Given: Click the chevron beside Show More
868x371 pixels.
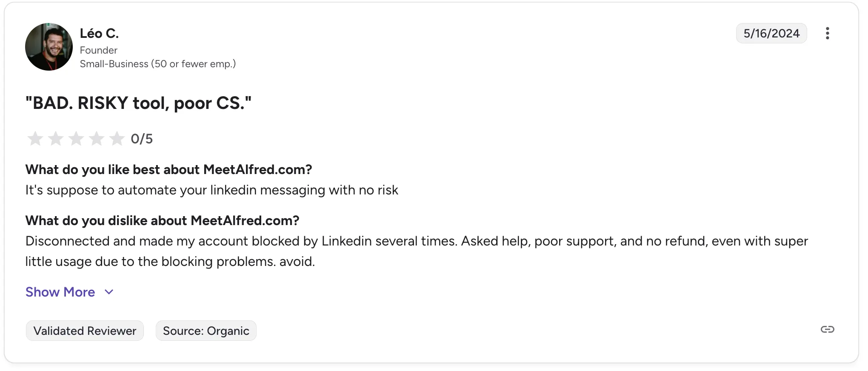Looking at the screenshot, I should point(109,292).
